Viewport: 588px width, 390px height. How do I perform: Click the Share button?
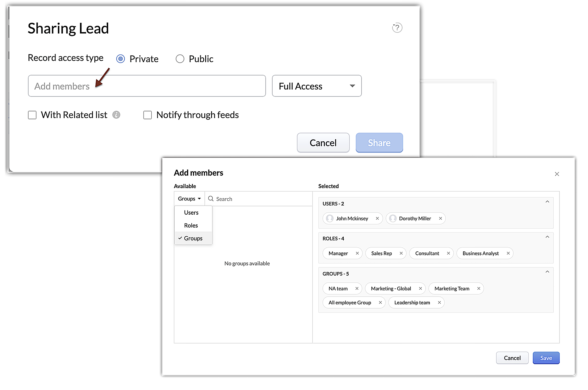379,142
